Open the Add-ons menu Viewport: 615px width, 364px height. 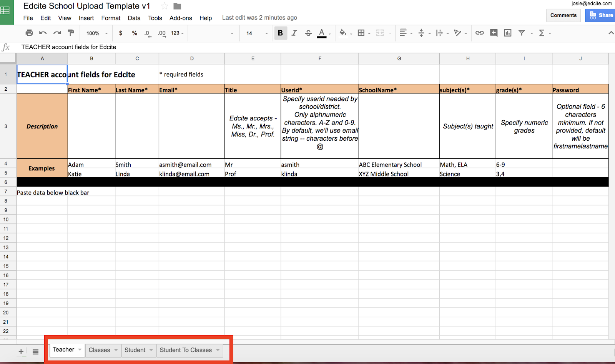click(181, 18)
